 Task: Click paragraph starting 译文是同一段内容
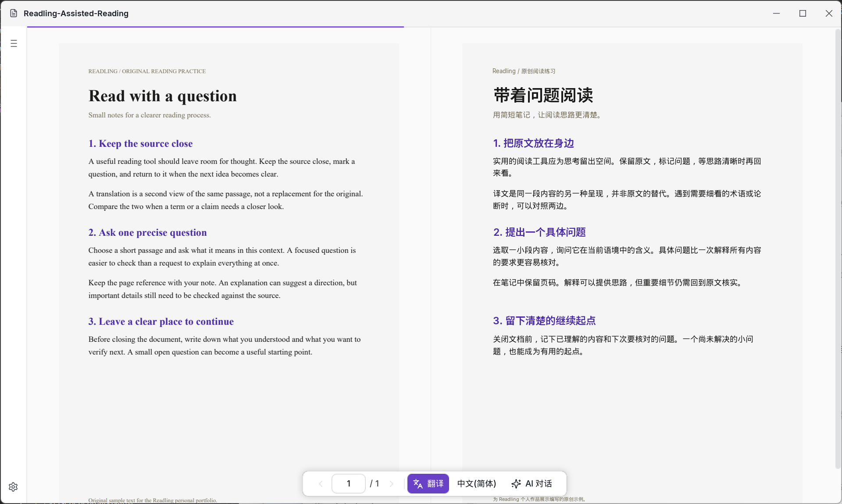[627, 200]
